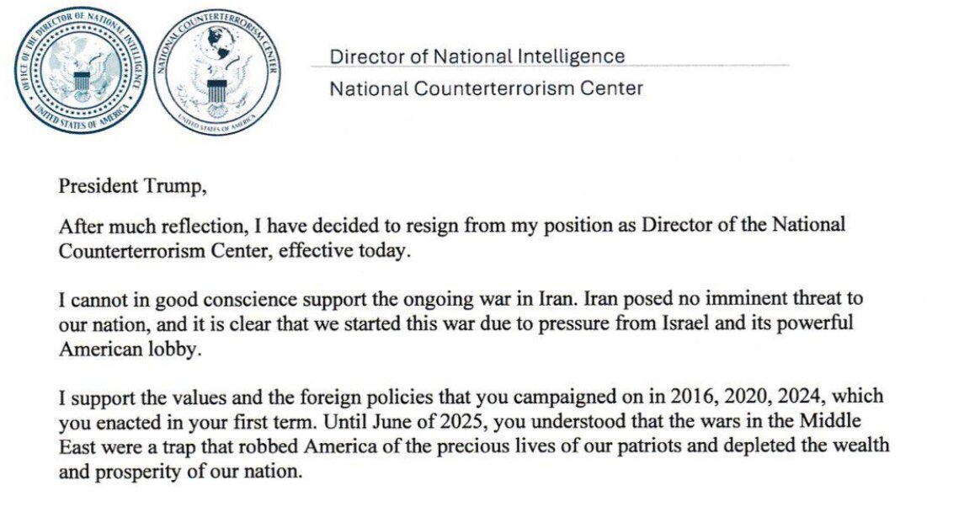This screenshot has width=980, height=507.
Task: Click the "National Counterterrorism Center" header text
Action: (486, 88)
